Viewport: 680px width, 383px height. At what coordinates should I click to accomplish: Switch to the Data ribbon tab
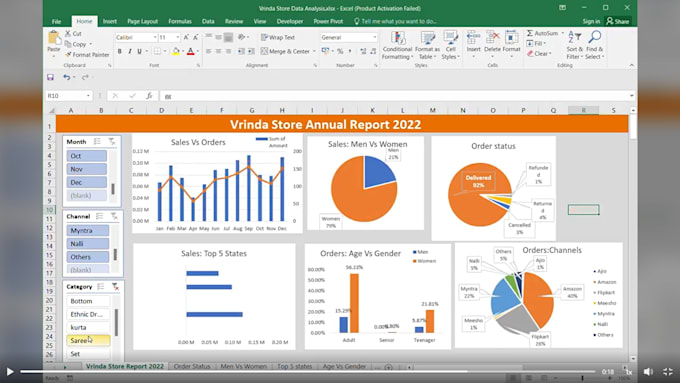(x=208, y=21)
